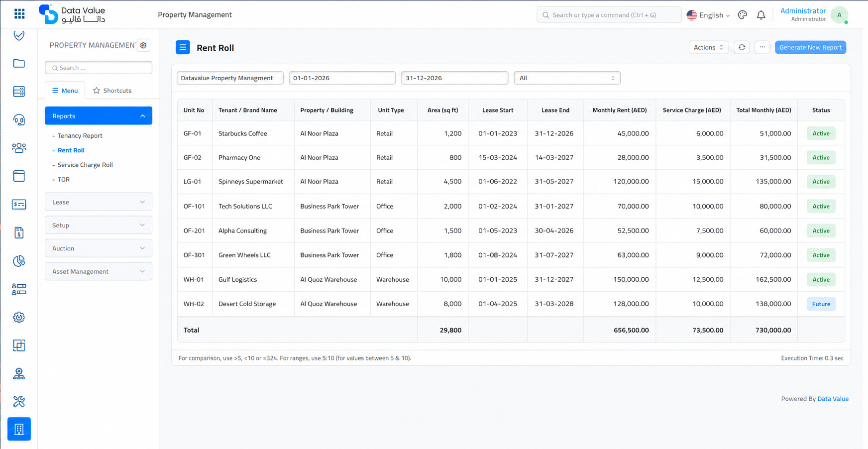Open the TOR report
The width and height of the screenshot is (868, 449).
(63, 179)
